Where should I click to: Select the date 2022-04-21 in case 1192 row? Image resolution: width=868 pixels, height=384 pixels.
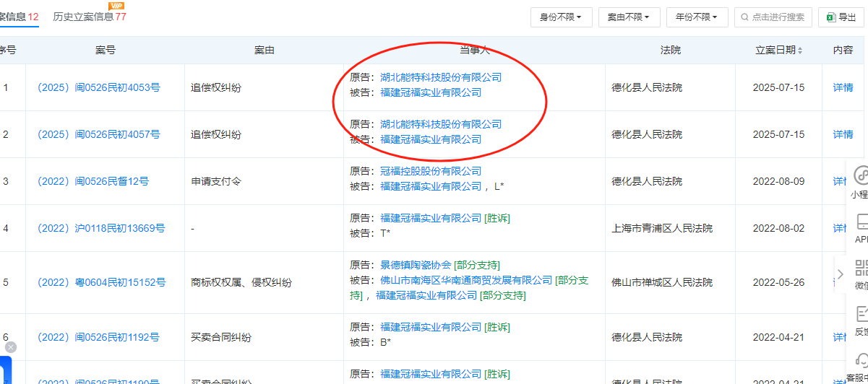778,337
